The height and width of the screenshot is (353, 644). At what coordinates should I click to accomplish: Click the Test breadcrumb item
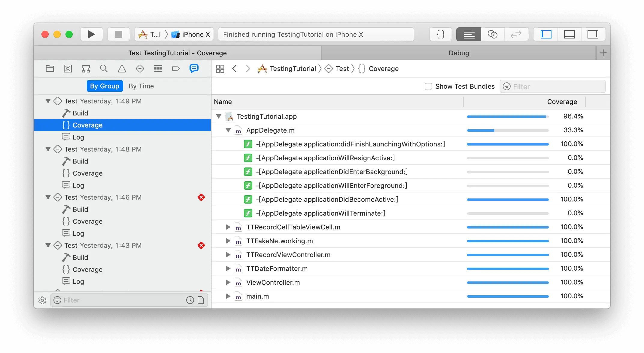[x=337, y=69]
